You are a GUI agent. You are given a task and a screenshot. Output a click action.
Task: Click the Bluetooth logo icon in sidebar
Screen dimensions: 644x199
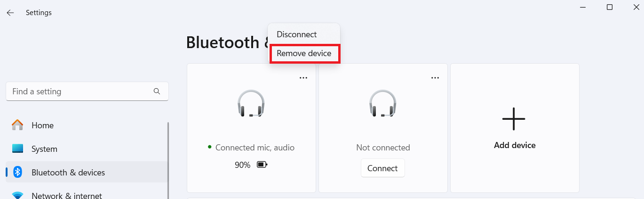pos(17,172)
